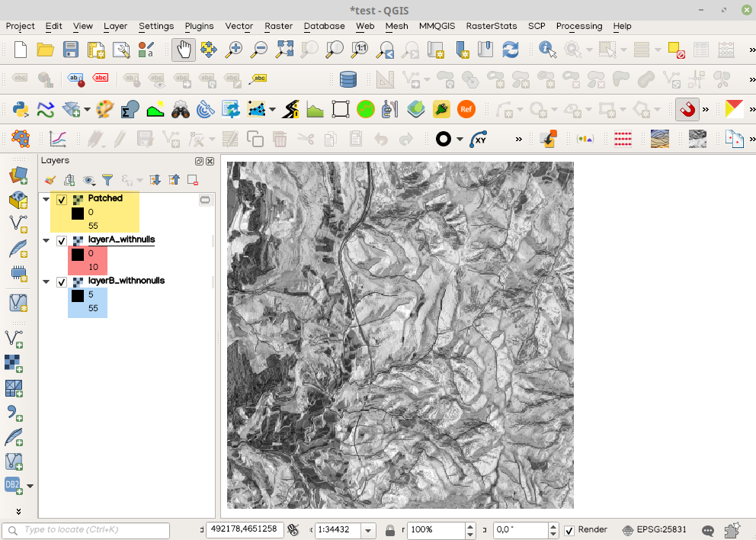Open the Raster menu

(278, 26)
